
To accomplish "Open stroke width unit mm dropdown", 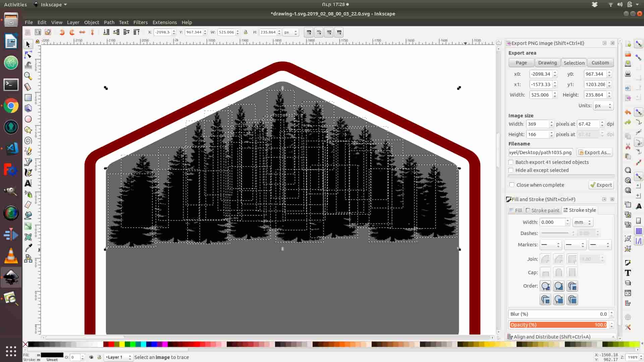I will (x=583, y=222).
